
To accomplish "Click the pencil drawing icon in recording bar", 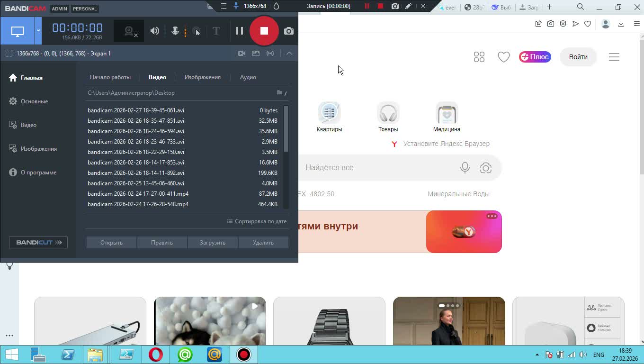I will point(408,6).
